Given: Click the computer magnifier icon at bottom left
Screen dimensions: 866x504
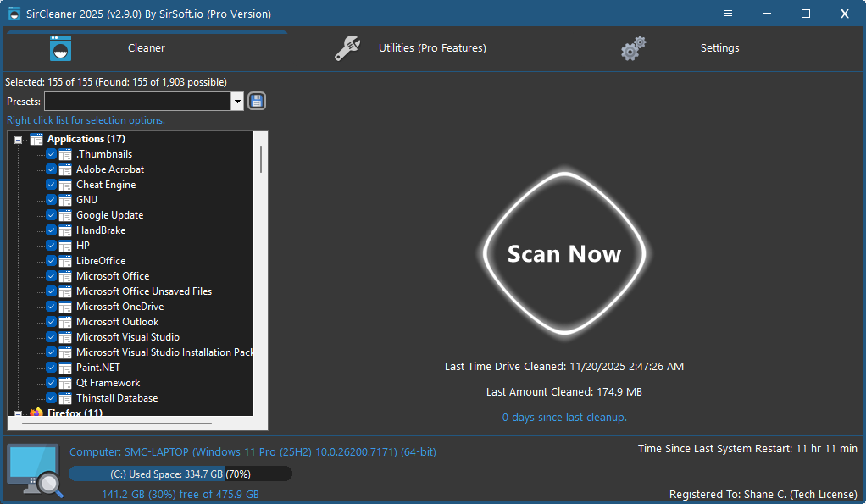Looking at the screenshot, I should coord(35,469).
